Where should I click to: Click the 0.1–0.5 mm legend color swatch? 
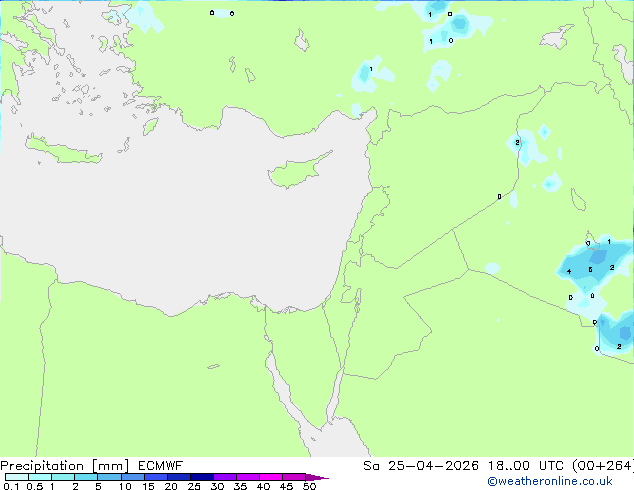click(17, 477)
